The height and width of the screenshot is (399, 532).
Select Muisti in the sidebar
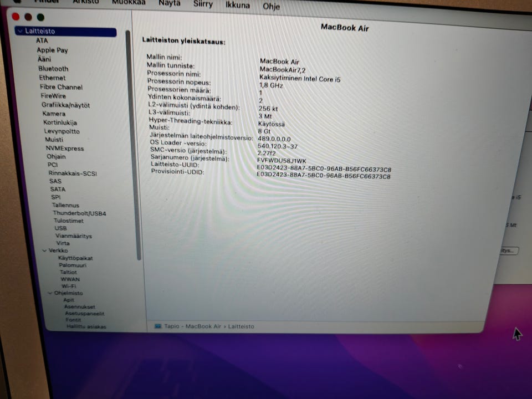click(x=54, y=140)
